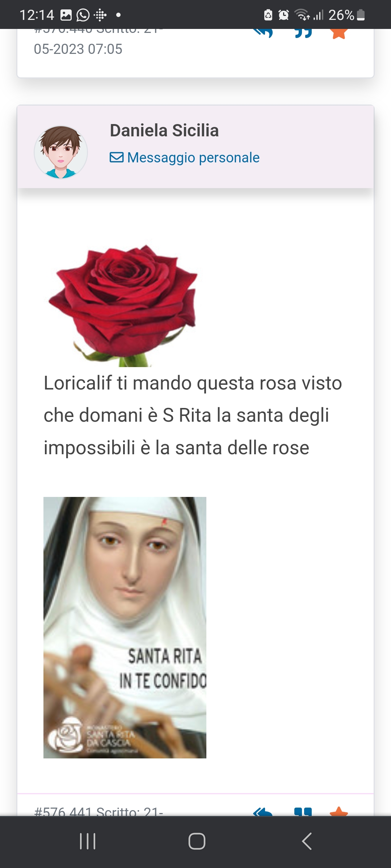Tap the reply arrow on the 07:05 post
This screenshot has width=391, height=868.
(x=263, y=33)
